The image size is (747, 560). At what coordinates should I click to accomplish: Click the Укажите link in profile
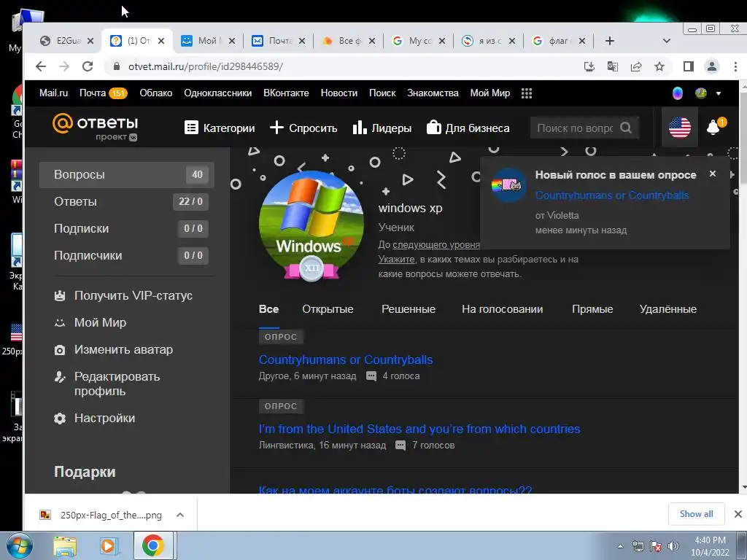(396, 260)
